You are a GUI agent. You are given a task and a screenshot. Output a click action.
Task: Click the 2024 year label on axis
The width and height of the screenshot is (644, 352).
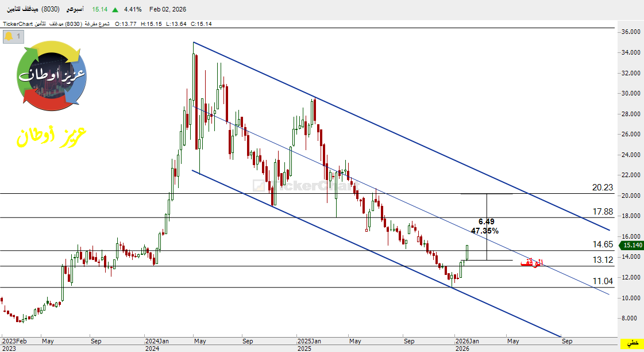[152, 349]
